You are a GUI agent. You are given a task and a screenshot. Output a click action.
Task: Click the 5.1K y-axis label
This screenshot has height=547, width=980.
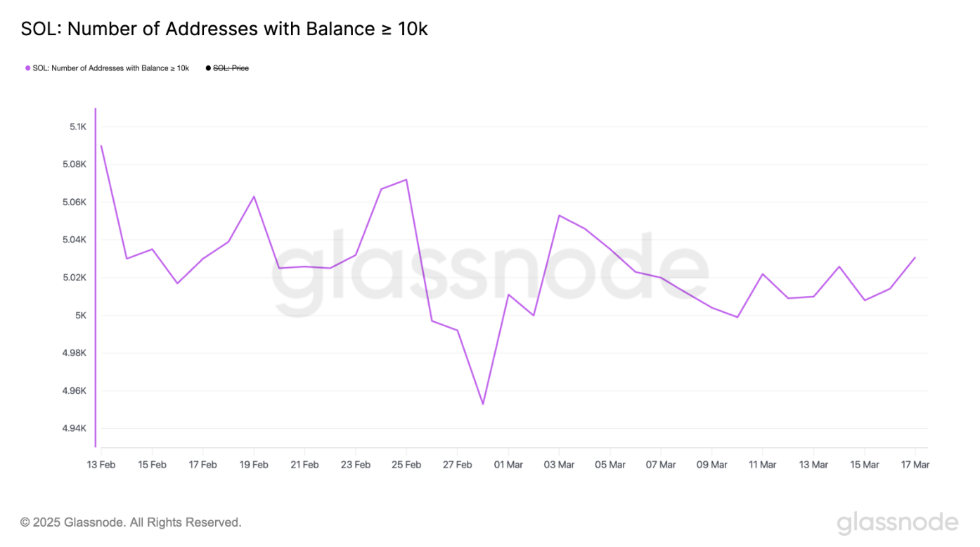77,127
